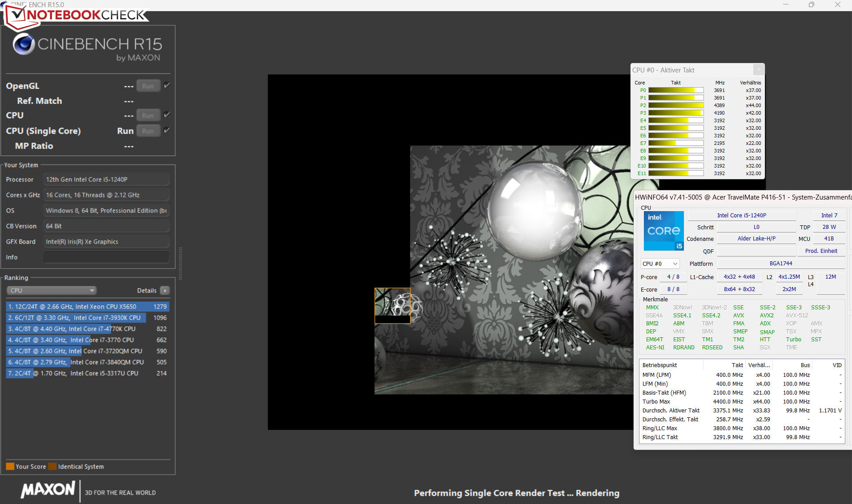Viewport: 852px width, 504px height.
Task: Open the Ranking CPU dropdown
Action: click(x=52, y=290)
